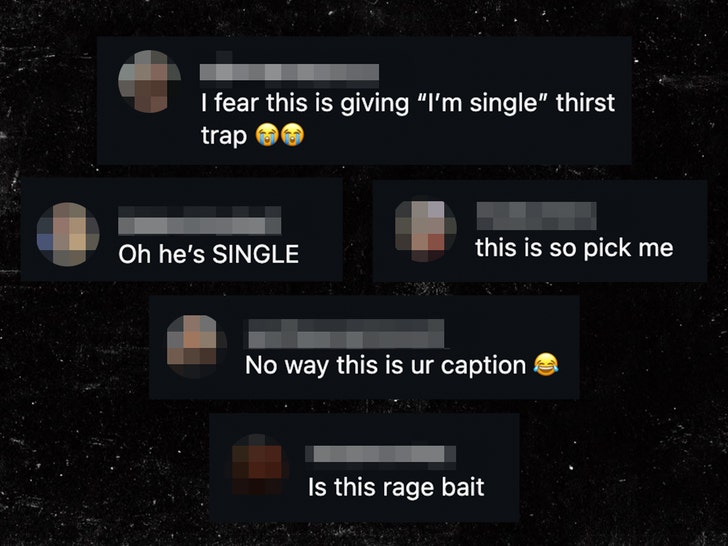Select the "Oh he's SINGLE" comment text
The image size is (728, 546).
[x=208, y=254]
